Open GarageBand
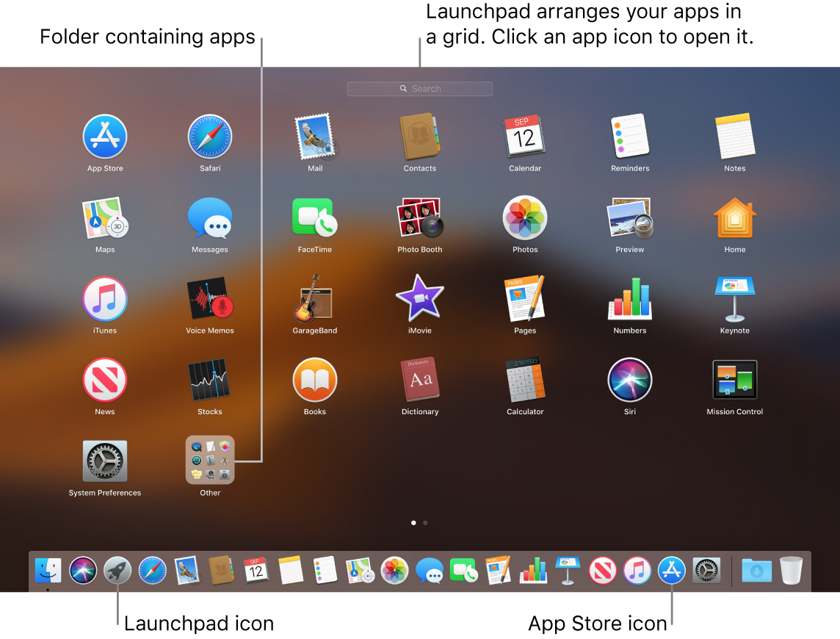Viewport: 840px width, 639px height. (315, 299)
